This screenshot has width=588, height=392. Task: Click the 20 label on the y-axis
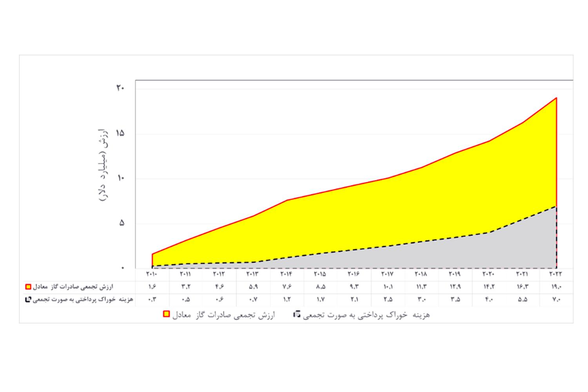(120, 88)
